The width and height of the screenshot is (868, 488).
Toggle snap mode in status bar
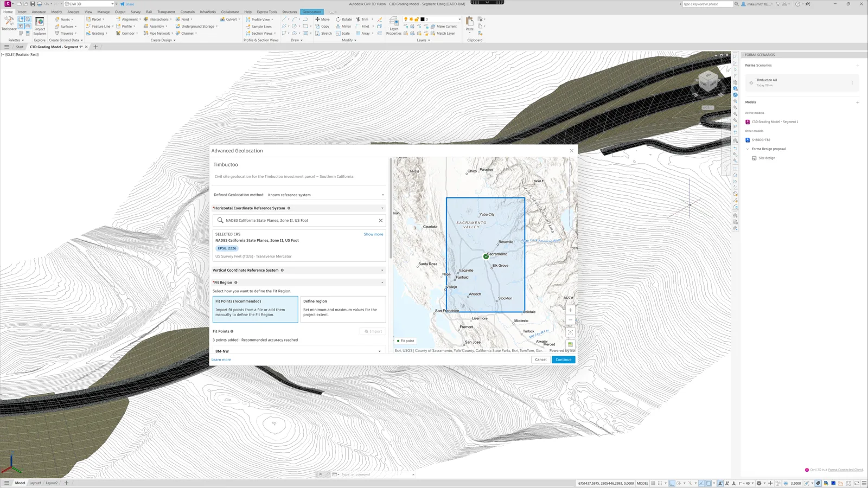pyautogui.click(x=660, y=483)
